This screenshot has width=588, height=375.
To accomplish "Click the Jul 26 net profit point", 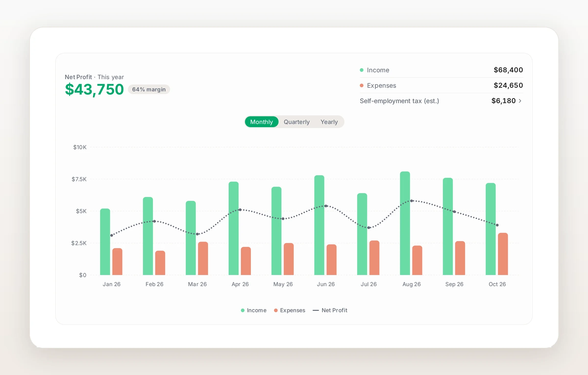I will click(369, 228).
